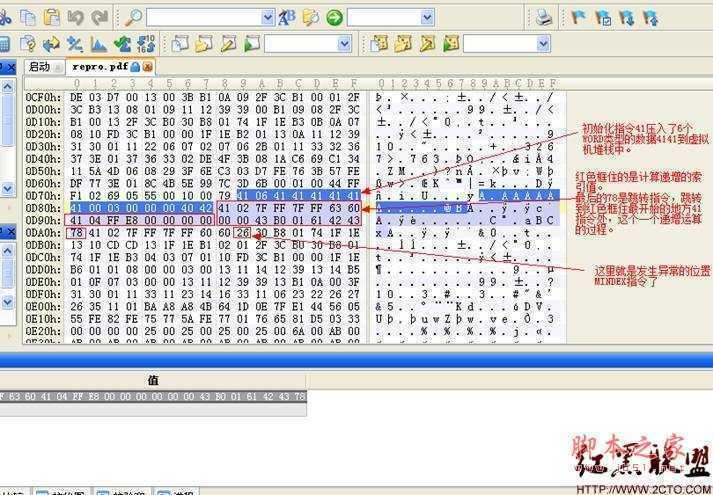
Task: Select address row 0E00h:
Action: coord(43,306)
